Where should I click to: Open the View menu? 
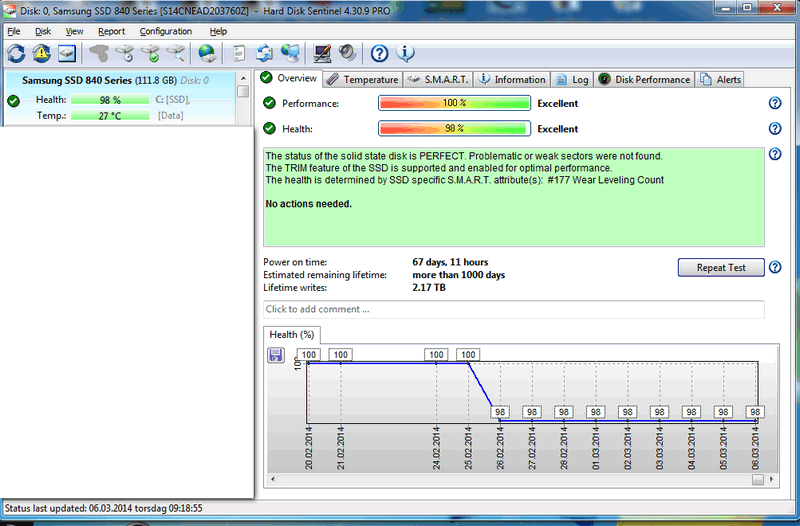pyautogui.click(x=74, y=31)
